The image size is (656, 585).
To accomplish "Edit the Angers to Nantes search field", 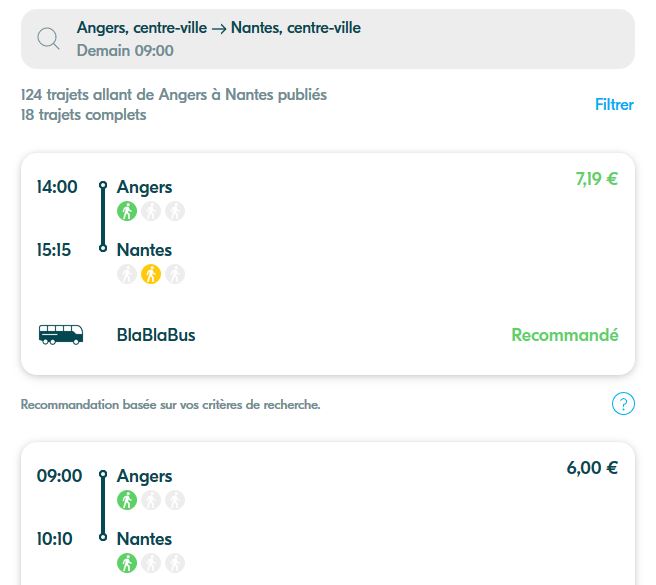I will 328,39.
